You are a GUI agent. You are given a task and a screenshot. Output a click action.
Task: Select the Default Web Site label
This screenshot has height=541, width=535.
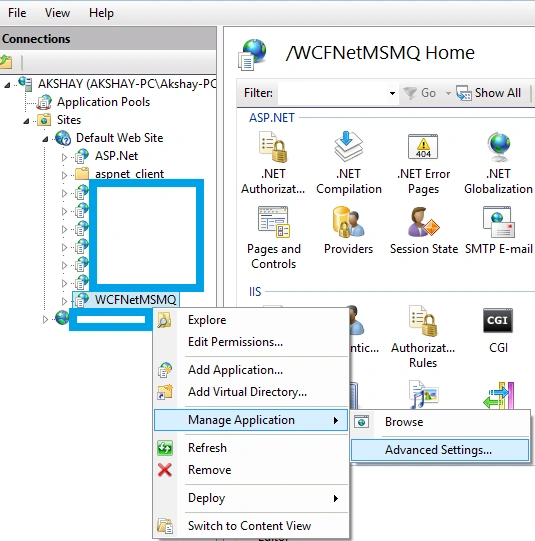[x=119, y=138]
